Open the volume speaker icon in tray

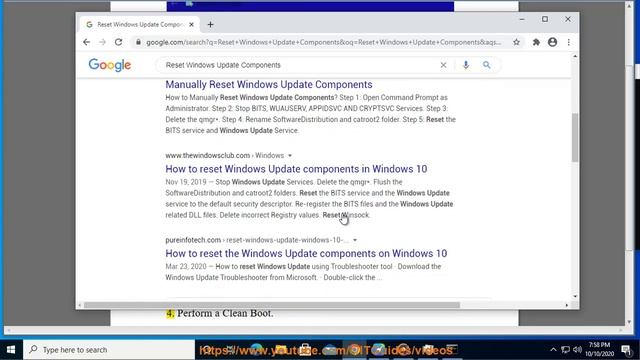pyautogui.click(x=577, y=350)
